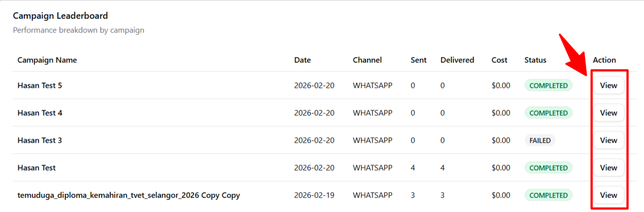Click the Campaign Name column header

pyautogui.click(x=47, y=60)
